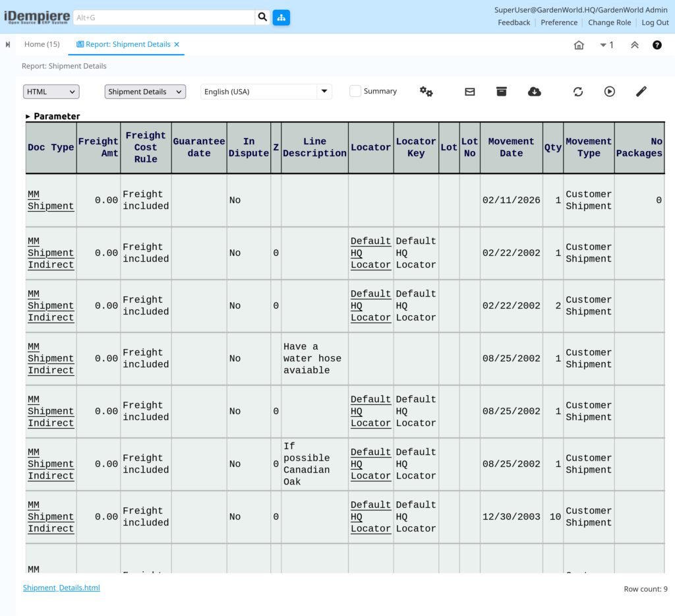Click the Feedback link
Image resolution: width=675 pixels, height=616 pixels.
[x=514, y=22]
